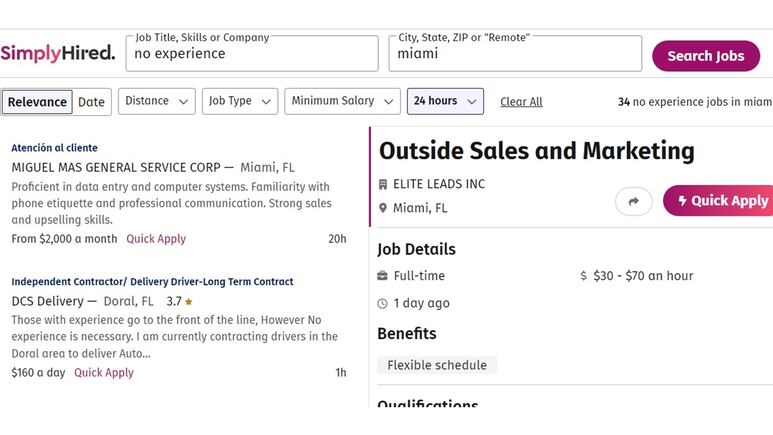Click the Outside Sales and Marketing title
The width and height of the screenshot is (773, 435).
click(x=536, y=151)
